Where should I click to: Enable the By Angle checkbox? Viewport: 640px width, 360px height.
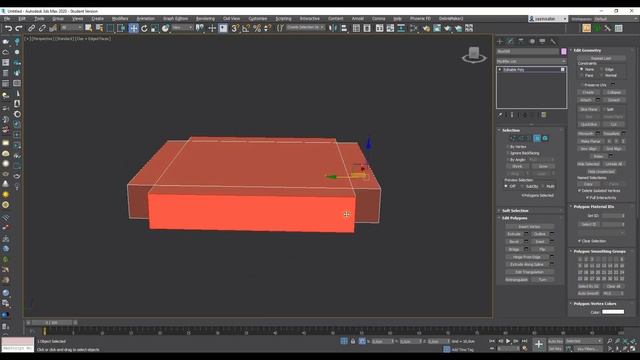508,160
